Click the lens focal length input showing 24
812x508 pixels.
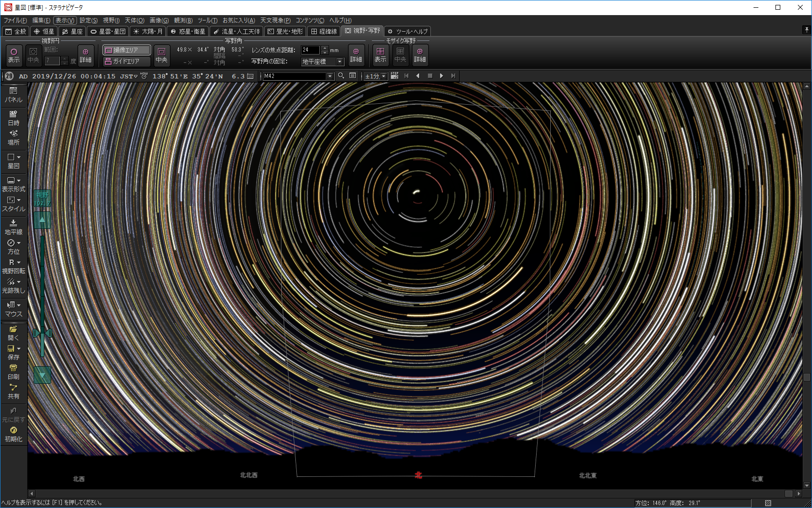(x=310, y=50)
